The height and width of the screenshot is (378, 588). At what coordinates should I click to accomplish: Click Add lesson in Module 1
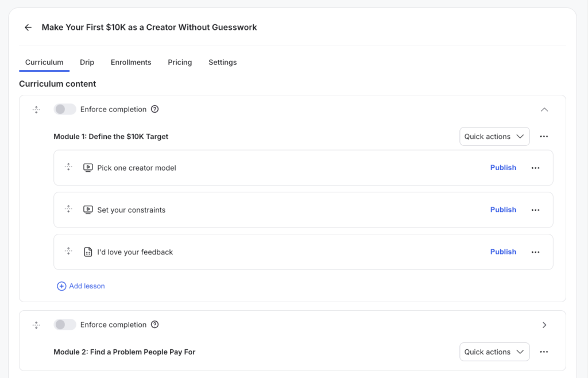pos(80,286)
